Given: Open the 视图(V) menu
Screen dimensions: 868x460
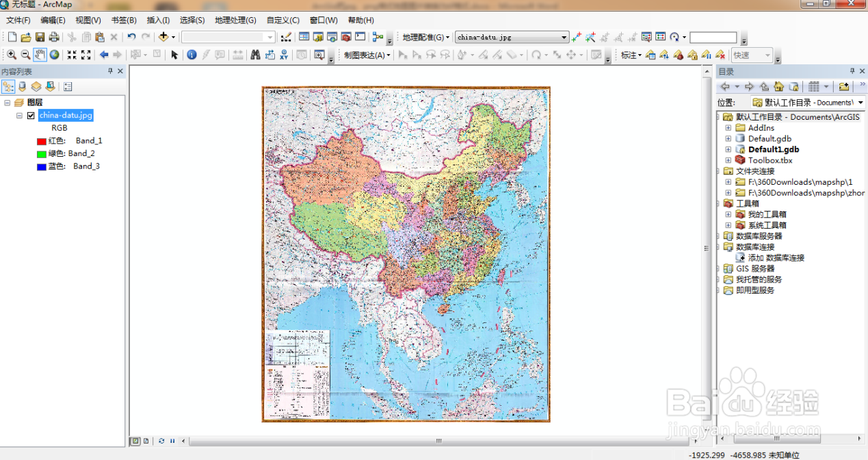Looking at the screenshot, I should (x=88, y=21).
